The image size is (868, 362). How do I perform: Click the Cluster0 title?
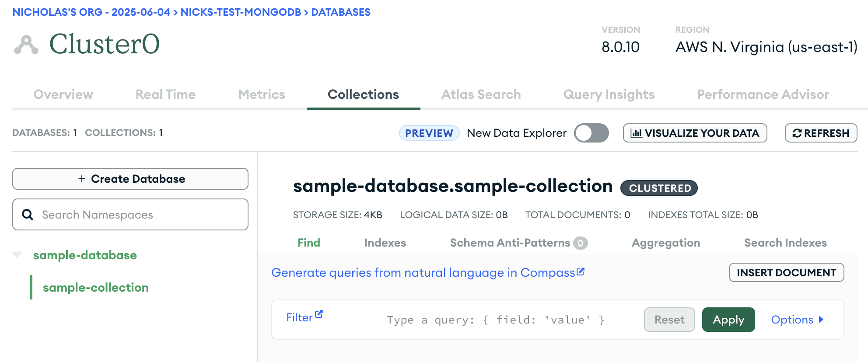[105, 44]
